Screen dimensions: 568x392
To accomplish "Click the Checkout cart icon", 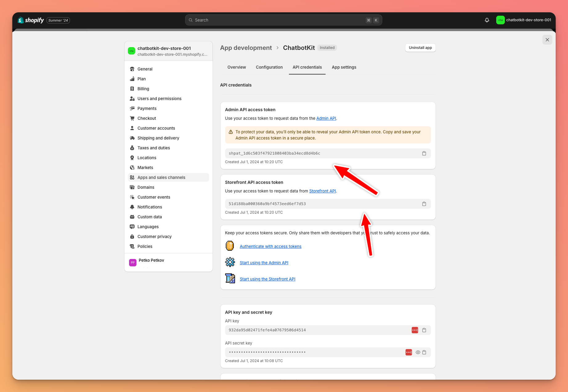I will (x=132, y=118).
